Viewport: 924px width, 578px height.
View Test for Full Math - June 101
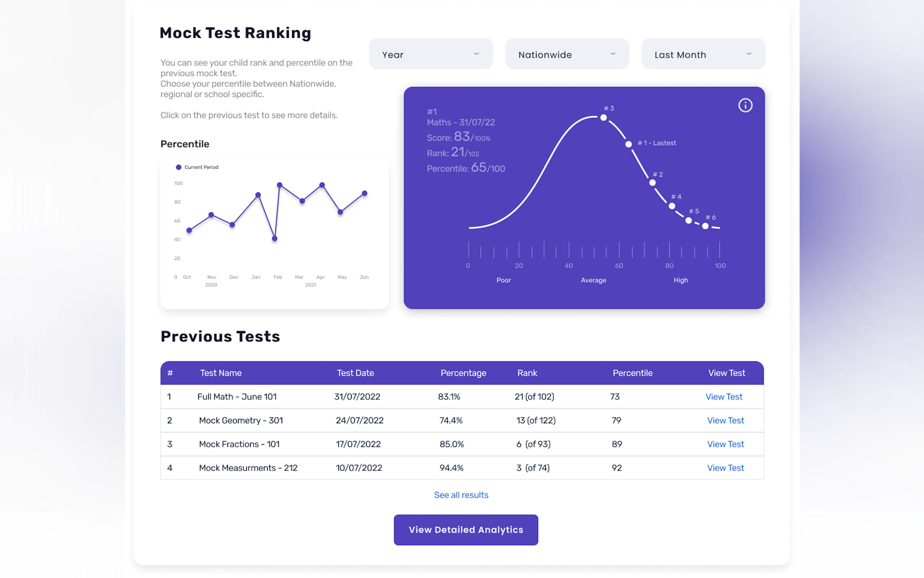click(724, 396)
